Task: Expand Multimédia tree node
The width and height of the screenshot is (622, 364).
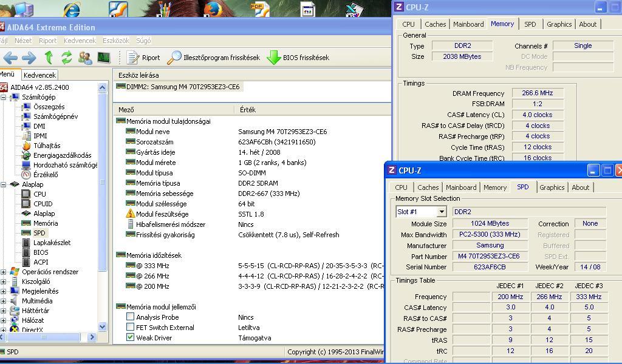Action: (x=3, y=301)
